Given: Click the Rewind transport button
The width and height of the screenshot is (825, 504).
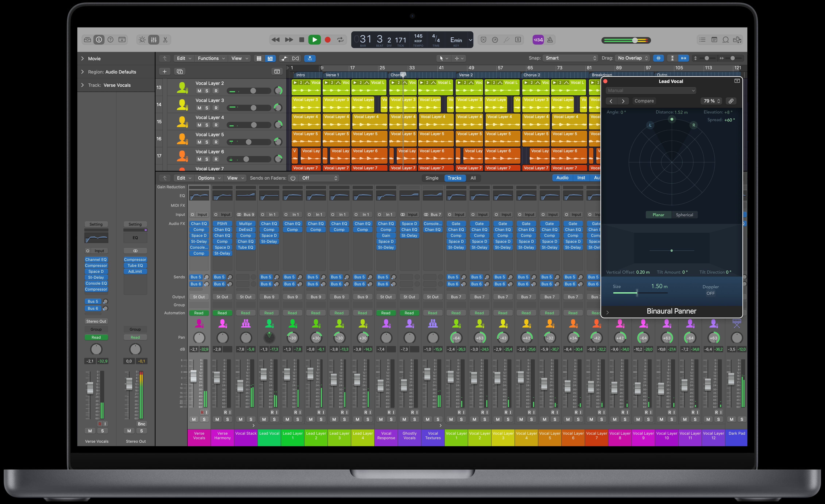Looking at the screenshot, I should pos(275,40).
